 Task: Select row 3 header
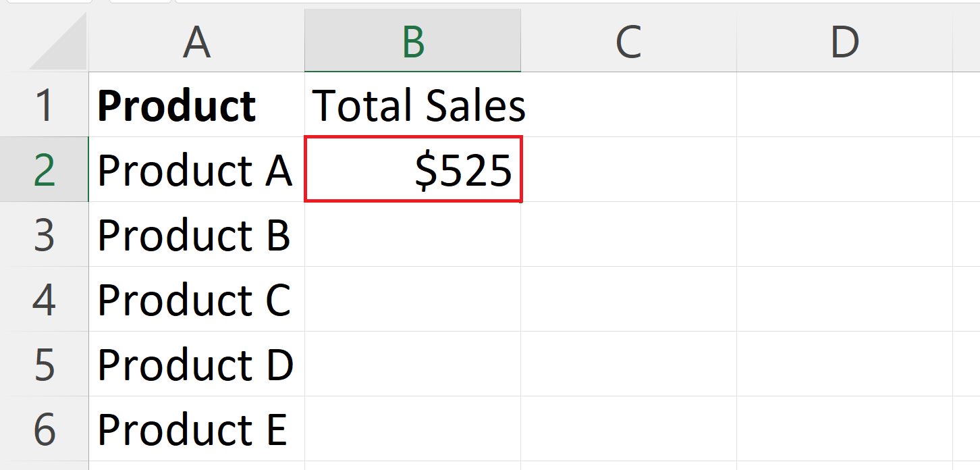click(43, 234)
